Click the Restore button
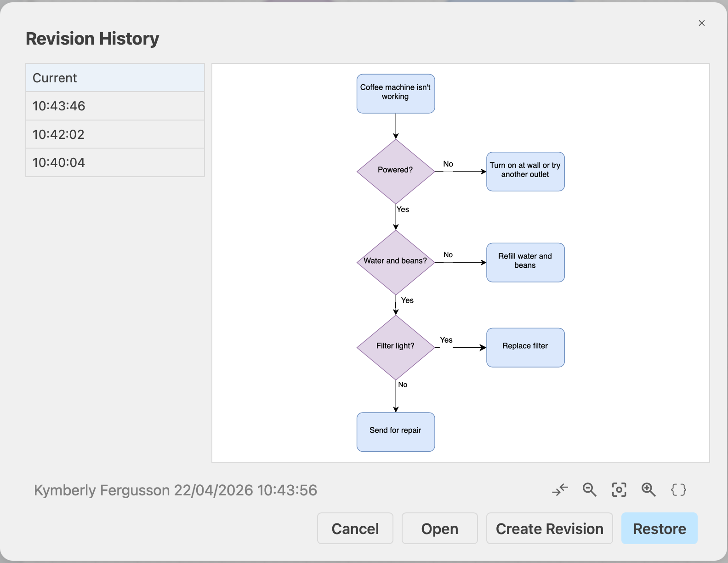This screenshot has height=563, width=728. [x=660, y=529]
